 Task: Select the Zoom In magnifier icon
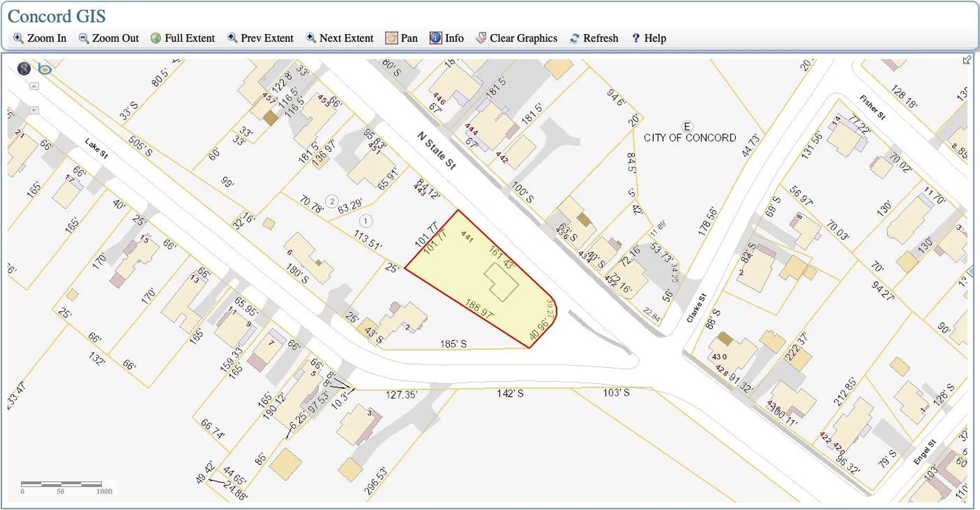pyautogui.click(x=18, y=38)
